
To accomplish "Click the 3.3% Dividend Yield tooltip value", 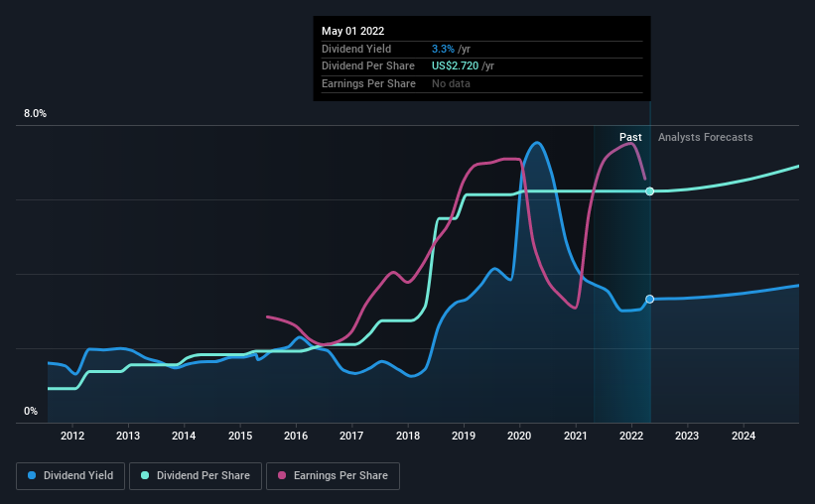I will (443, 49).
